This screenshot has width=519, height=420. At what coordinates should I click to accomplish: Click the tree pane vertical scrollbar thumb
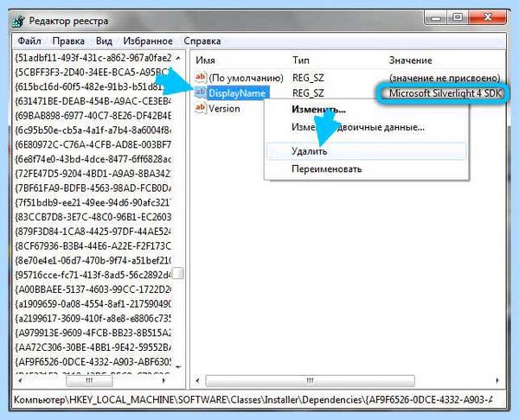click(x=178, y=273)
